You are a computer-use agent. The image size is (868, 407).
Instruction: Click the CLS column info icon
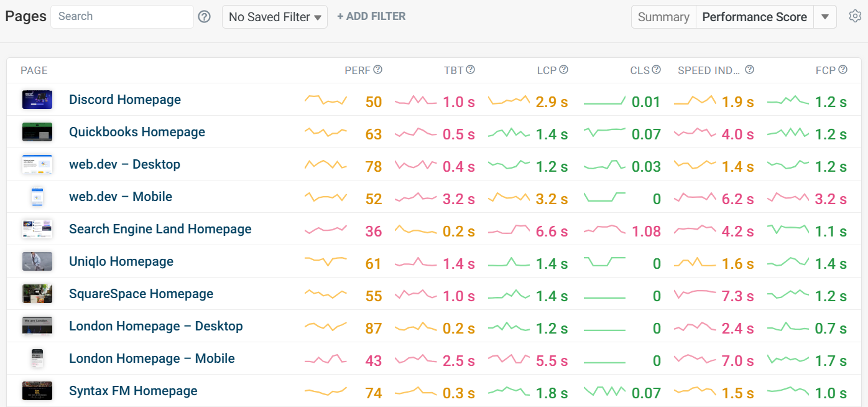[656, 70]
